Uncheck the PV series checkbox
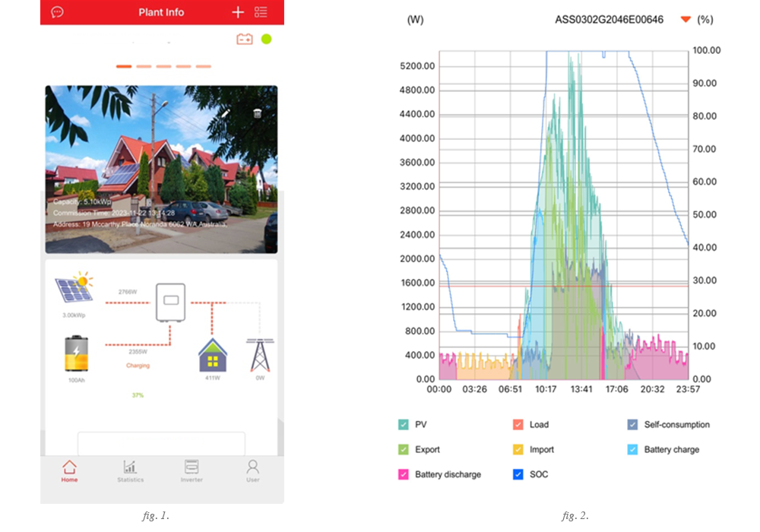 (404, 425)
